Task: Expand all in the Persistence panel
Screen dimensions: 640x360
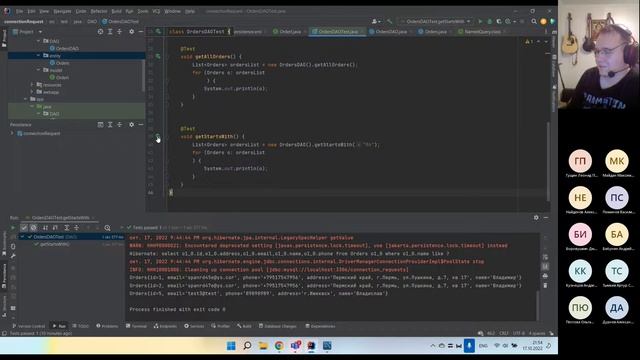Action: tap(110, 124)
